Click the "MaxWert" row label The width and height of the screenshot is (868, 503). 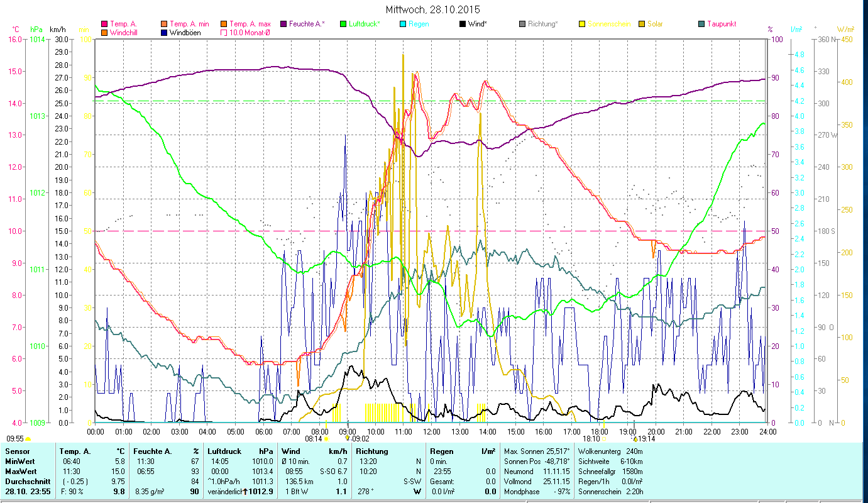tap(21, 471)
